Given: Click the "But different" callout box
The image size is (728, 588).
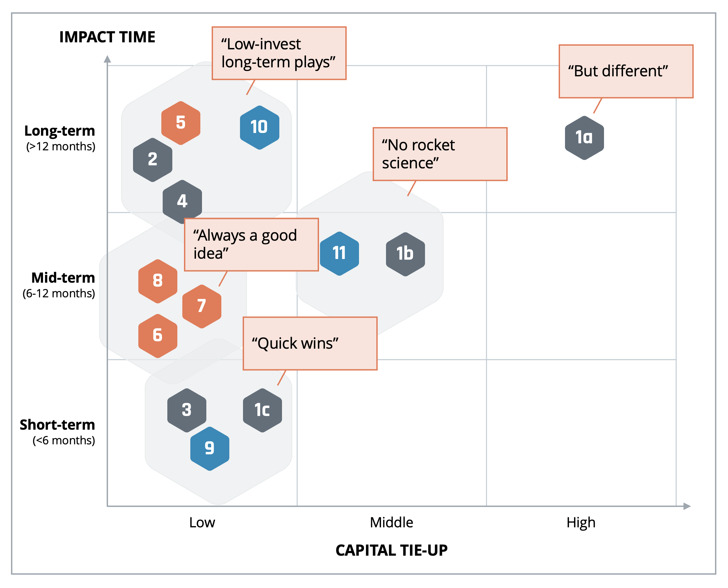Looking at the screenshot, I should [x=626, y=71].
